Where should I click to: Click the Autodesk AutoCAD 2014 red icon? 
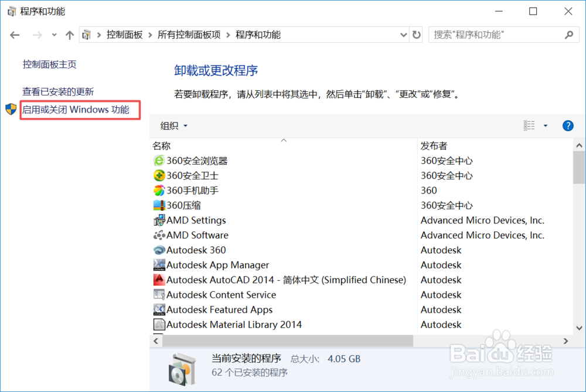[x=159, y=280]
